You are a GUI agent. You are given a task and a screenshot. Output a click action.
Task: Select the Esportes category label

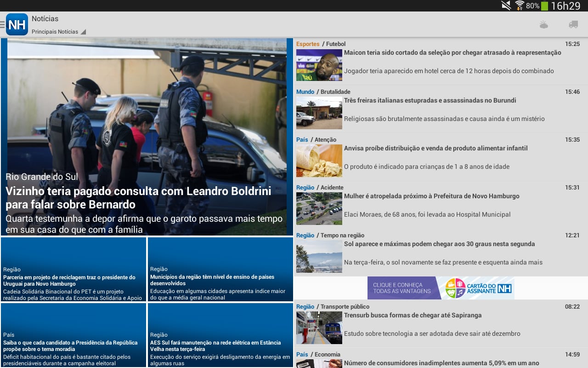308,44
